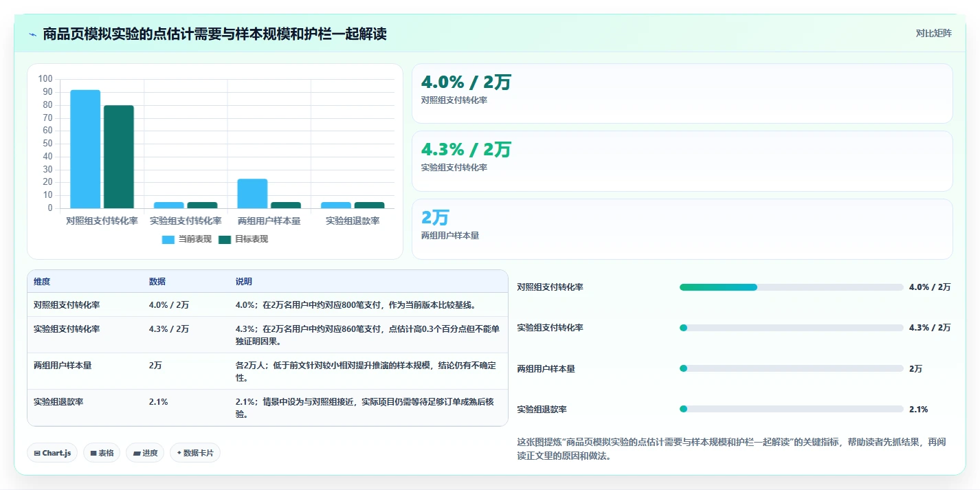The image size is (980, 490).
Task: Click the 2万 两组用户样本量 data card
Action: (x=682, y=229)
